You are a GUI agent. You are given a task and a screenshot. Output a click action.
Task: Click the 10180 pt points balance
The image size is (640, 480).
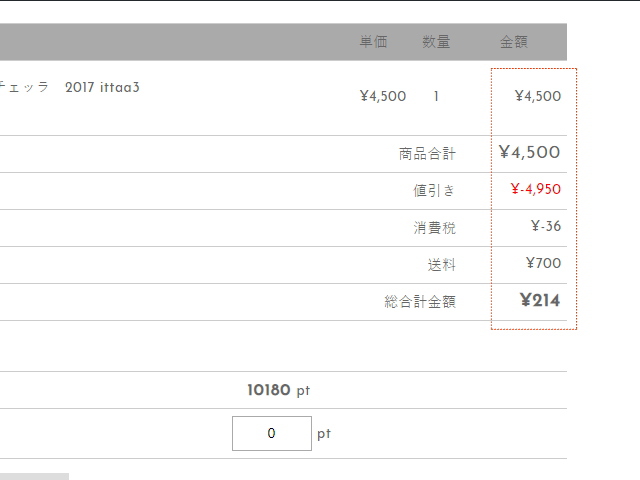(x=279, y=390)
